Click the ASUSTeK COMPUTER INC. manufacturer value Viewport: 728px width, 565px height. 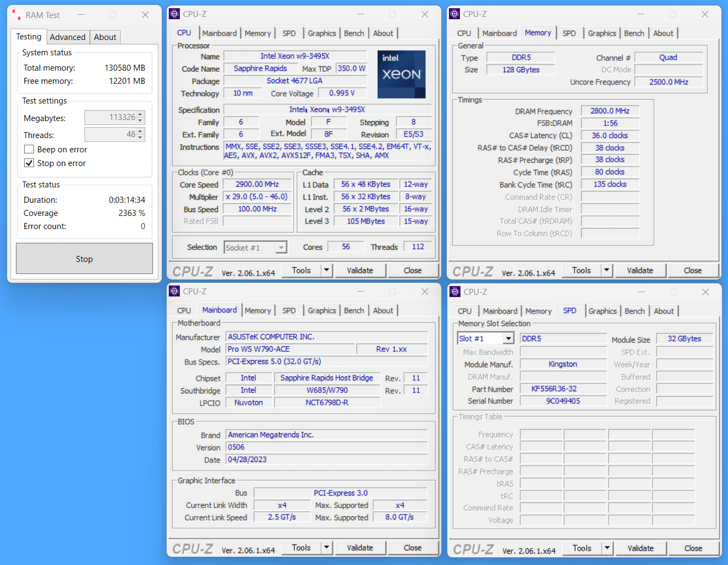327,337
